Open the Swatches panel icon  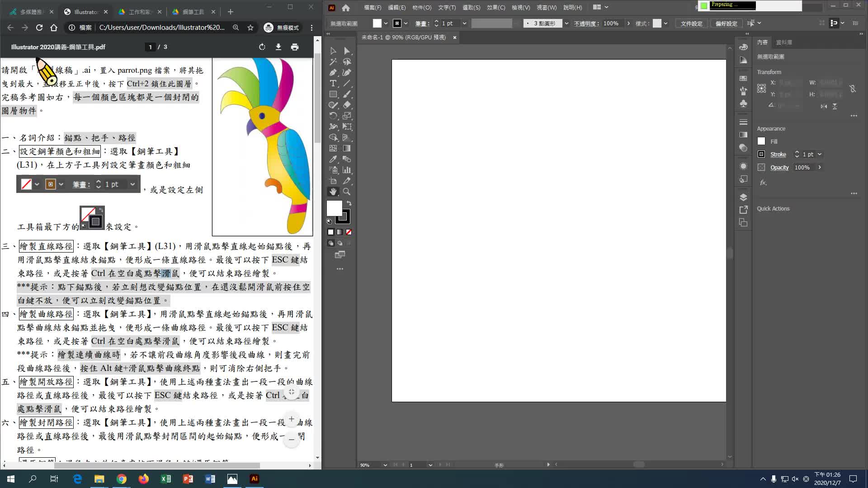pos(743,78)
